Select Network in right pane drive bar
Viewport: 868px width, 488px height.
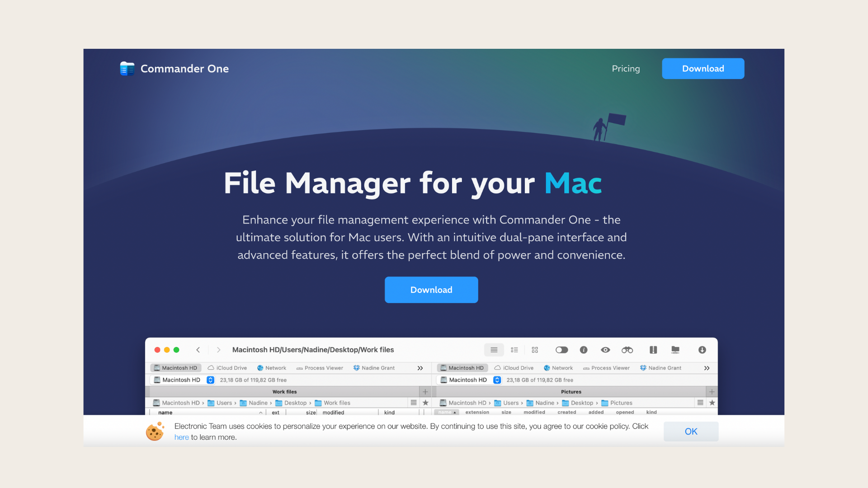pos(558,368)
